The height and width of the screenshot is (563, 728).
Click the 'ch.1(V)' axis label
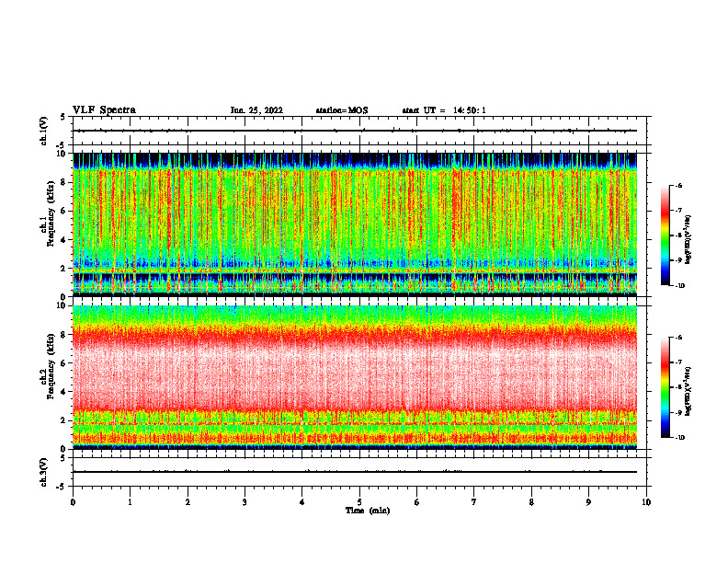(44, 131)
